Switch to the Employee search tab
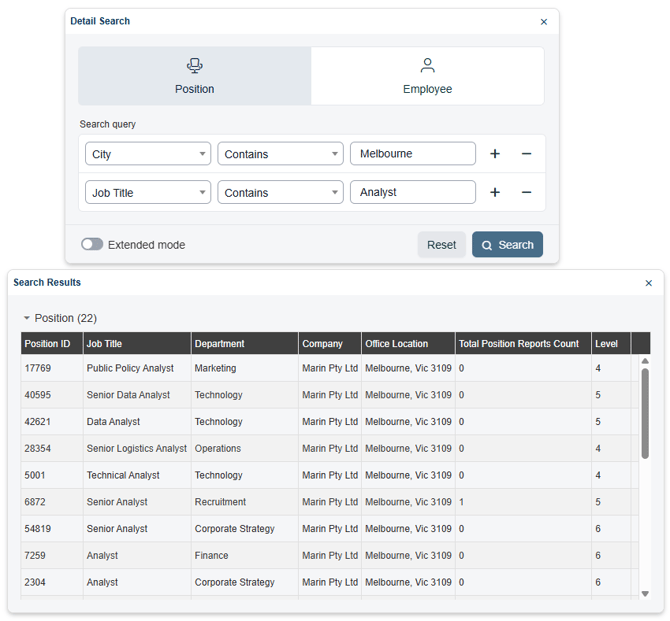The image size is (670, 621). [427, 76]
